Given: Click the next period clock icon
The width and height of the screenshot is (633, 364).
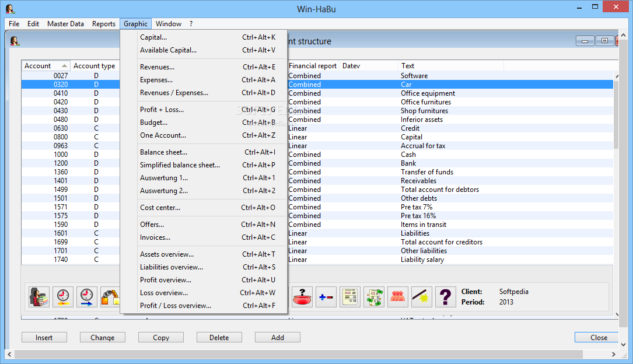Looking at the screenshot, I should (x=87, y=297).
